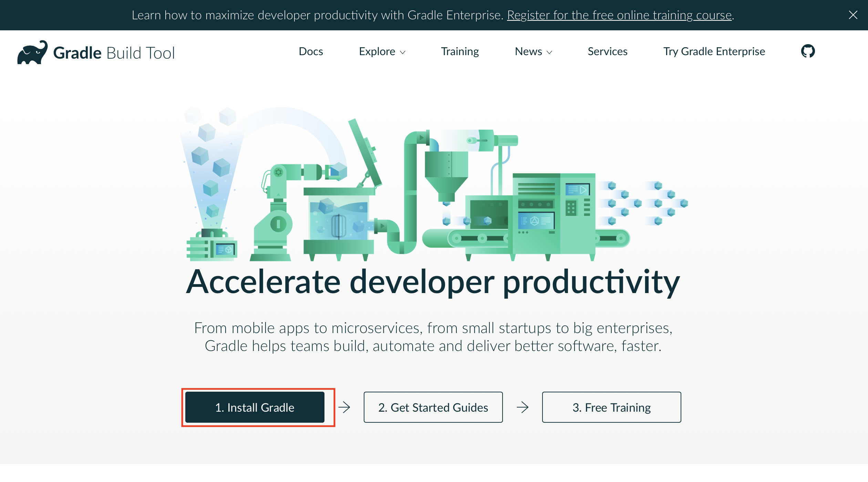Image resolution: width=868 pixels, height=482 pixels.
Task: Click arrow icon before Free Training
Action: point(523,407)
